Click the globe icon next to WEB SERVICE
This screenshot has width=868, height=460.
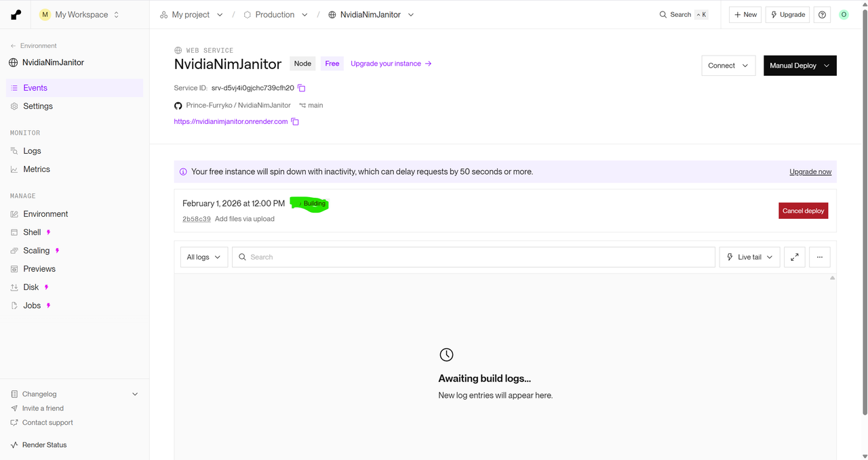coord(178,50)
